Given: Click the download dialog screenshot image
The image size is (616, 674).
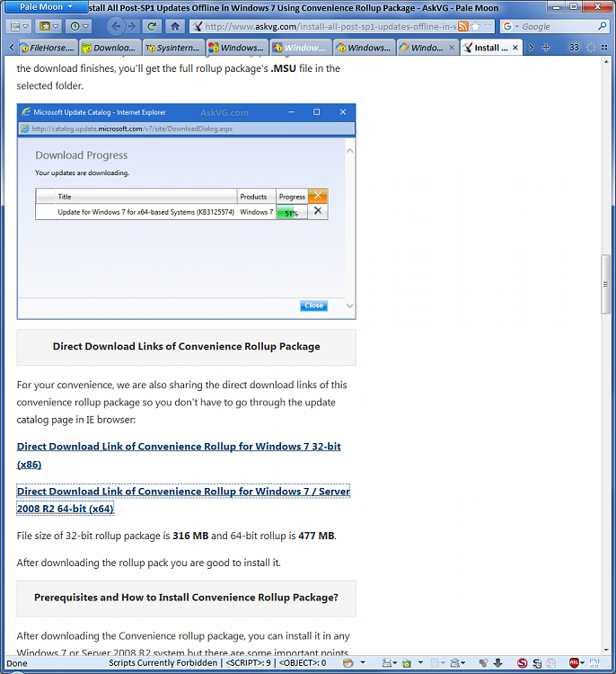Looking at the screenshot, I should (x=187, y=211).
